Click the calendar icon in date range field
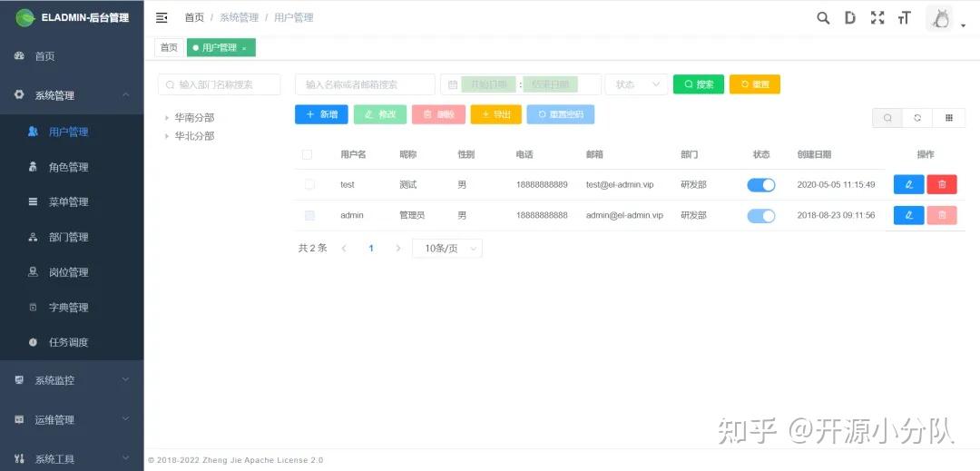The width and height of the screenshot is (980, 471). (453, 84)
